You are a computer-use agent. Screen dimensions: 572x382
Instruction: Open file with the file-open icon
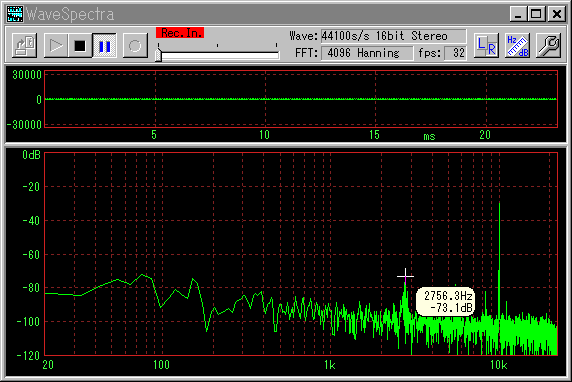pos(24,46)
